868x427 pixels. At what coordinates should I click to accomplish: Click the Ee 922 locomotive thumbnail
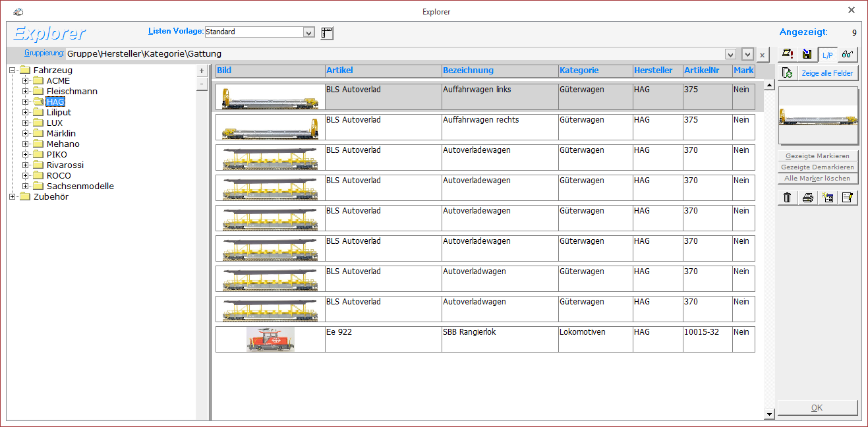pos(270,339)
